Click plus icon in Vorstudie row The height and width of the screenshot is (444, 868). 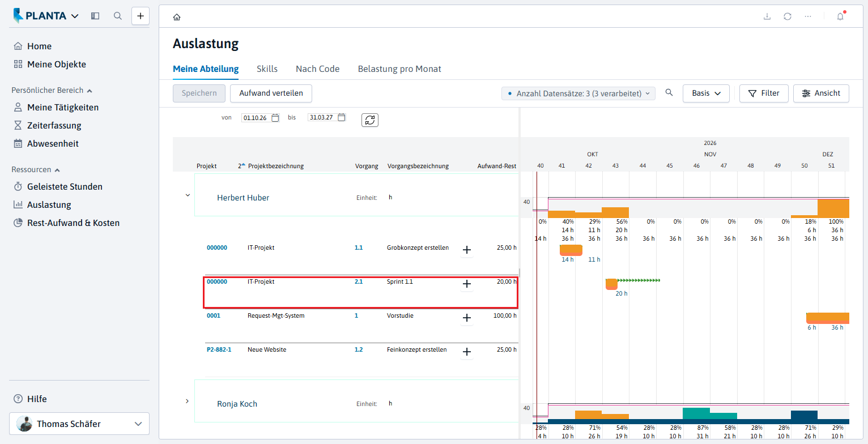[x=467, y=318]
